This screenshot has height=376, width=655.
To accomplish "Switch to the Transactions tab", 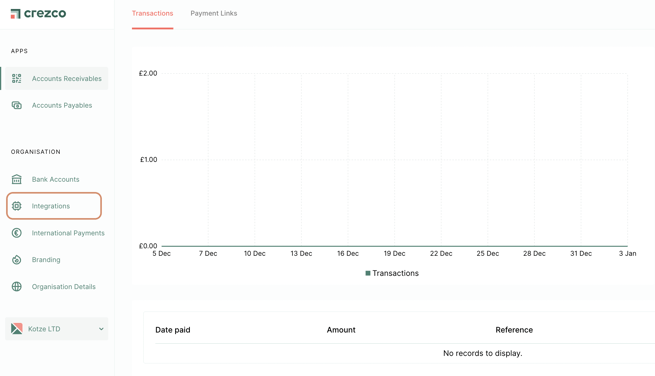I will [x=152, y=13].
